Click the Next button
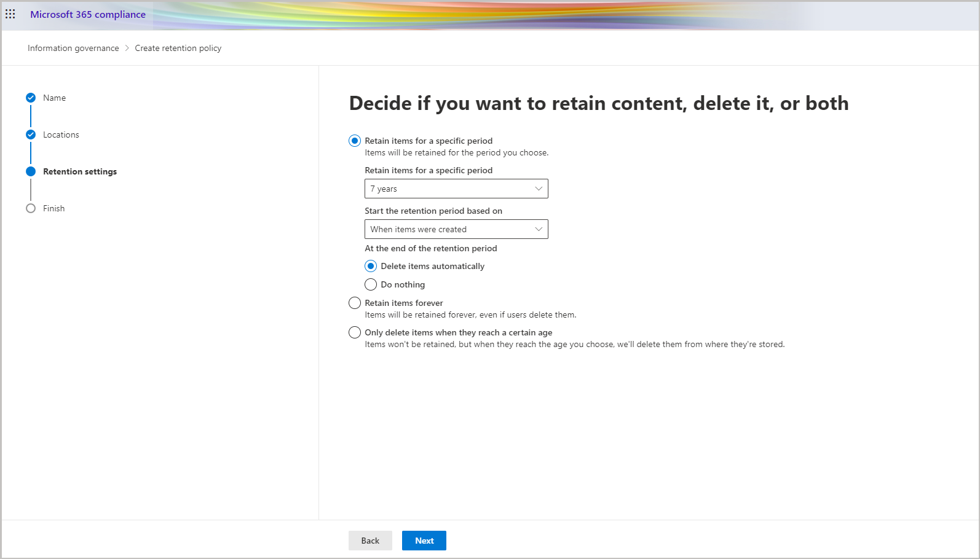980x559 pixels. (424, 541)
